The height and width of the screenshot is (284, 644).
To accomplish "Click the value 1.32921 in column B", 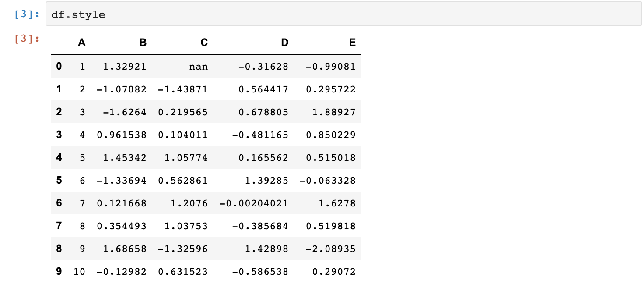I will pos(125,67).
